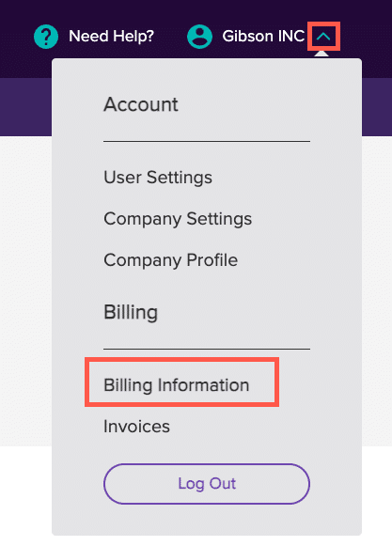Select the Gibson INC account name
392x546 pixels.
point(263,37)
